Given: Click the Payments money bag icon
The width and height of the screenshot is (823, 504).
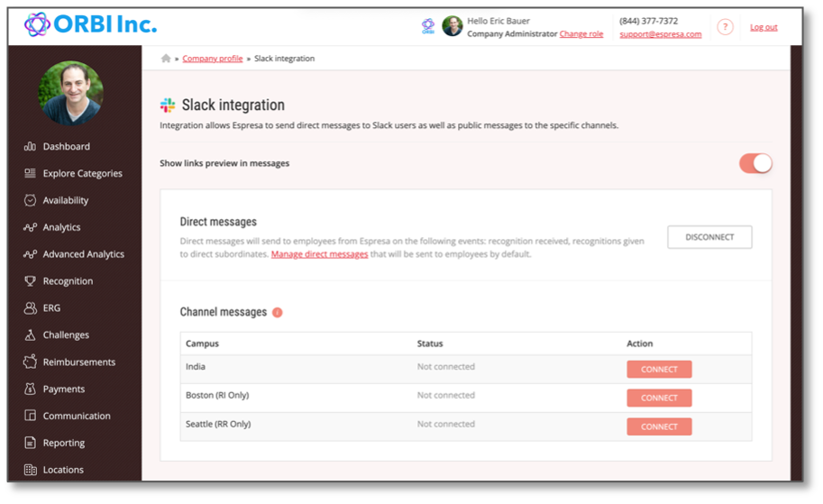Looking at the screenshot, I should 30,389.
